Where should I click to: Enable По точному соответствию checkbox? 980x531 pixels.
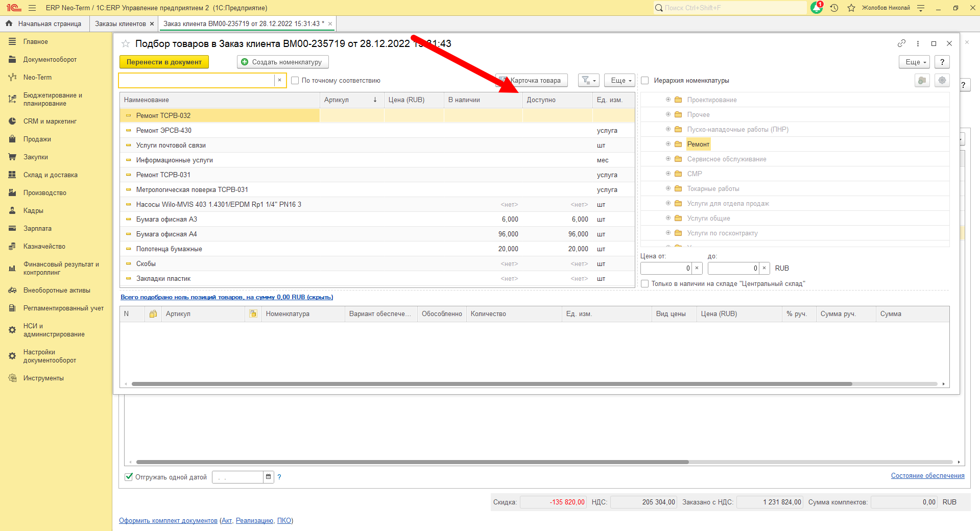(x=295, y=80)
